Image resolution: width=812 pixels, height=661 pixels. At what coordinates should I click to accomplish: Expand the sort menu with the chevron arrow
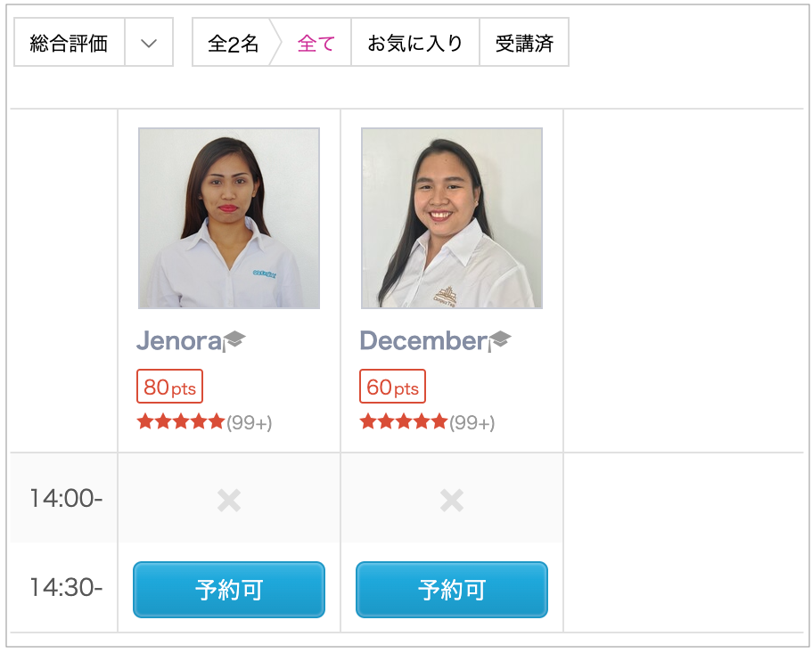pos(149,44)
